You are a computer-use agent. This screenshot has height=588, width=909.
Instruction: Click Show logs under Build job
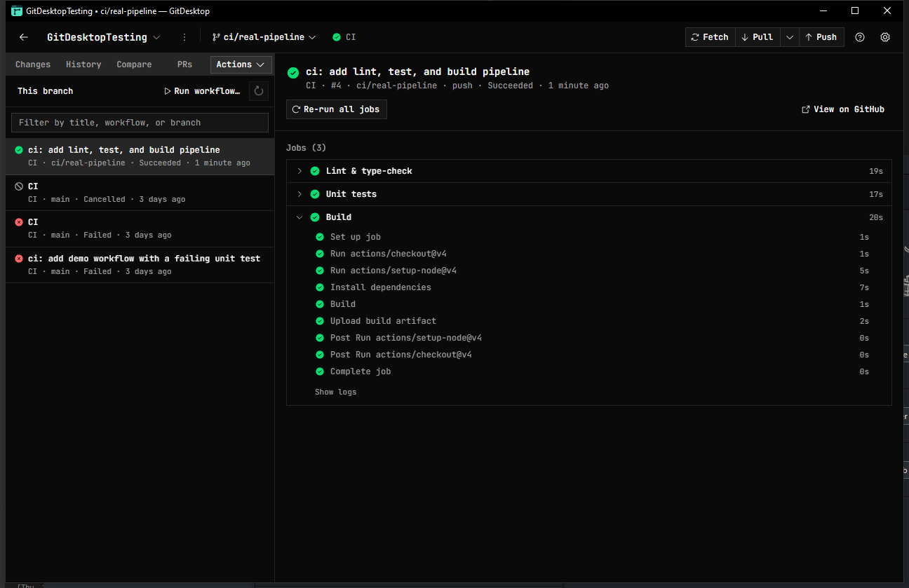[x=335, y=392]
